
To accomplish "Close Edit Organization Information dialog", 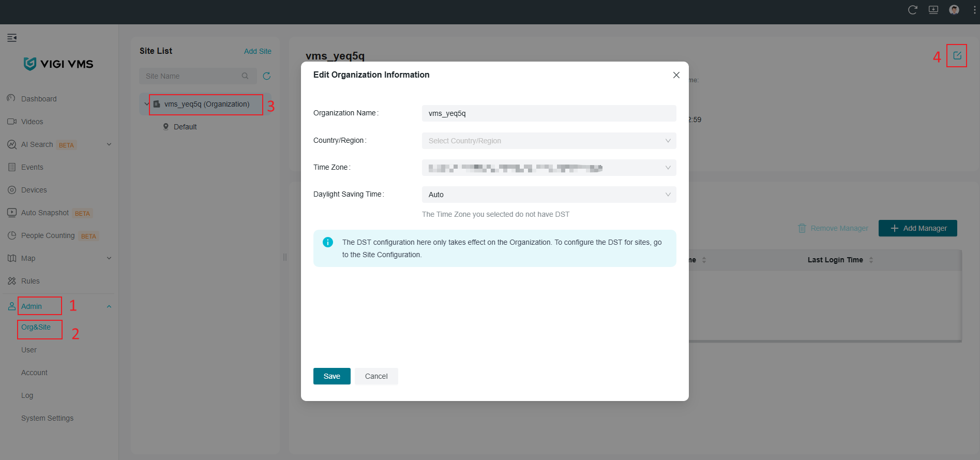I will click(x=676, y=75).
